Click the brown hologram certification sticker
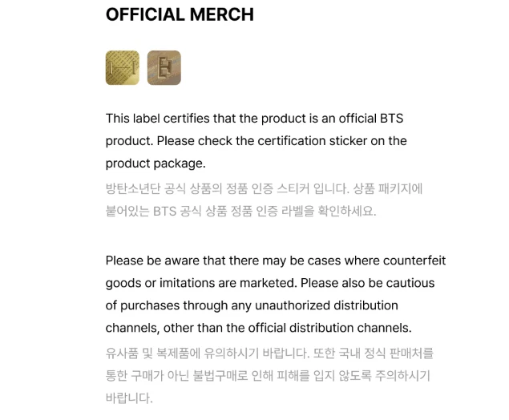The height and width of the screenshot is (420, 509). point(164,68)
